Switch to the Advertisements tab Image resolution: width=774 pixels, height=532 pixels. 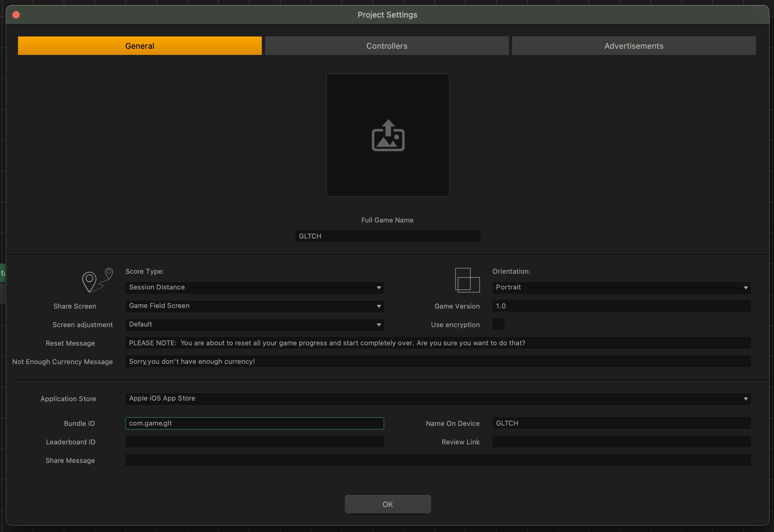pyautogui.click(x=633, y=46)
